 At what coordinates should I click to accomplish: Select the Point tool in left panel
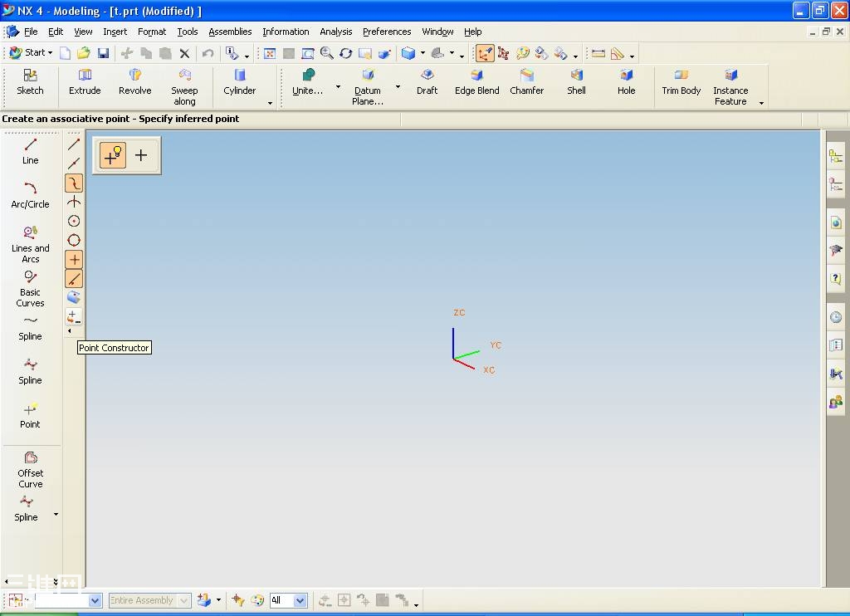coord(31,415)
